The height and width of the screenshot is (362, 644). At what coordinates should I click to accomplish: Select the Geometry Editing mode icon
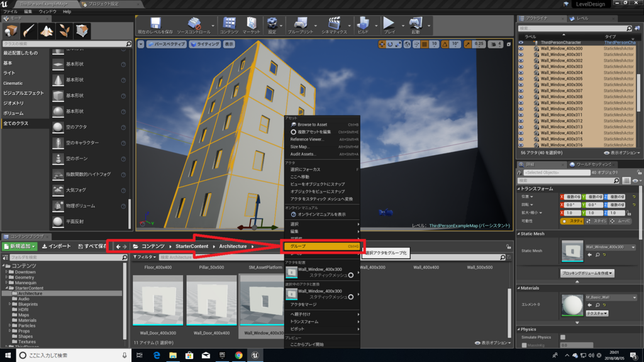click(82, 31)
